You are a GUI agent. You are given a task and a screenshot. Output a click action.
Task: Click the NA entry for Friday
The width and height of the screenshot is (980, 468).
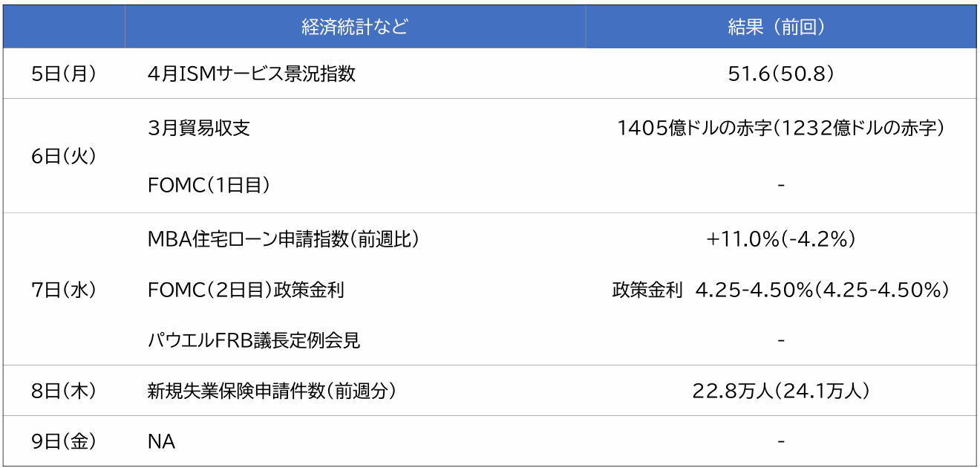coord(161,441)
